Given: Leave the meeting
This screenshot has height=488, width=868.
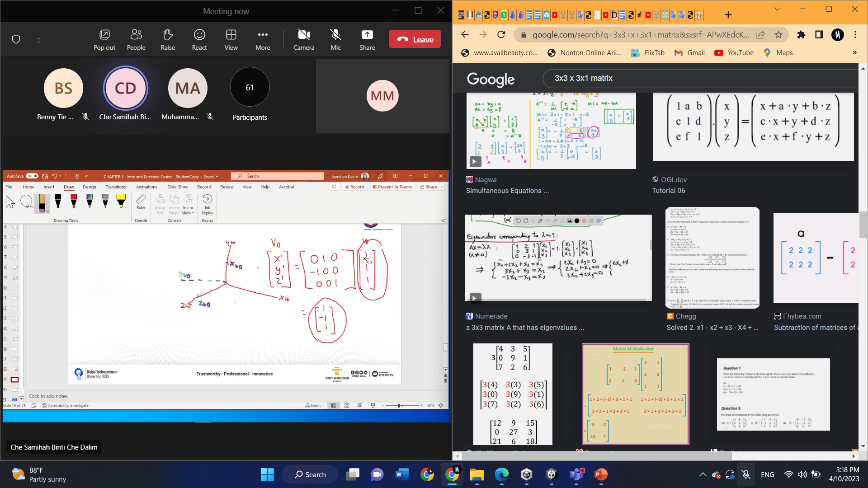Looking at the screenshot, I should [x=415, y=39].
